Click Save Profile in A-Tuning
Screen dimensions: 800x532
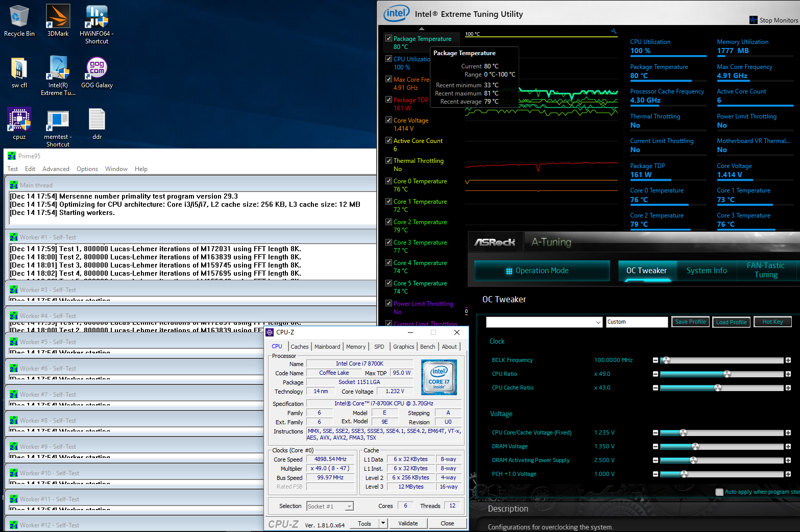point(690,322)
